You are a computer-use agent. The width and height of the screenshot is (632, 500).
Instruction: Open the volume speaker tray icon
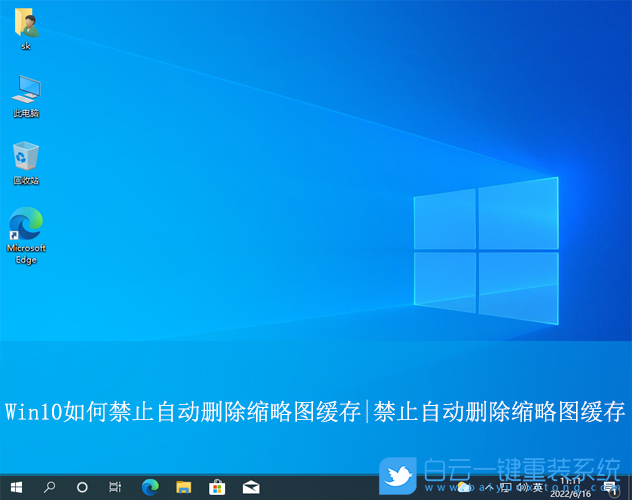click(522, 488)
